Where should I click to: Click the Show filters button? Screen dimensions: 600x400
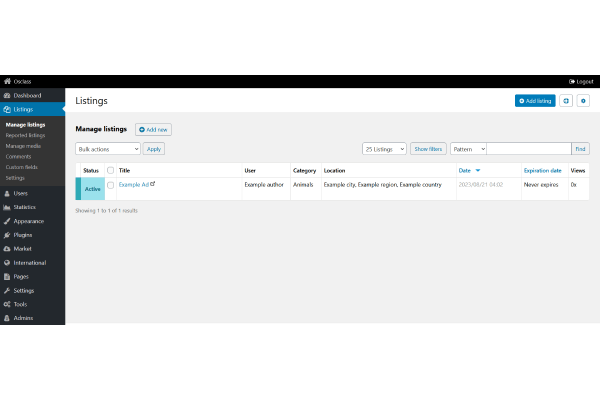coord(429,149)
